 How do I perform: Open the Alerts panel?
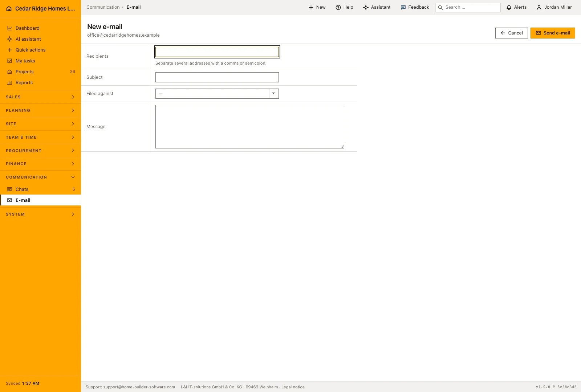pyautogui.click(x=516, y=7)
